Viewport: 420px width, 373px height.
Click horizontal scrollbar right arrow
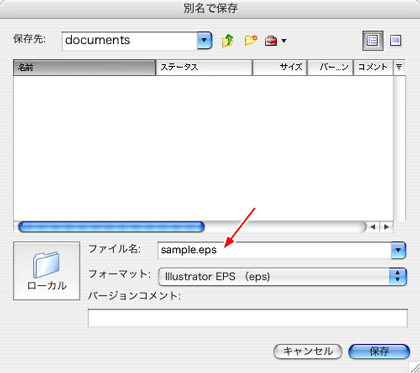coord(386,227)
